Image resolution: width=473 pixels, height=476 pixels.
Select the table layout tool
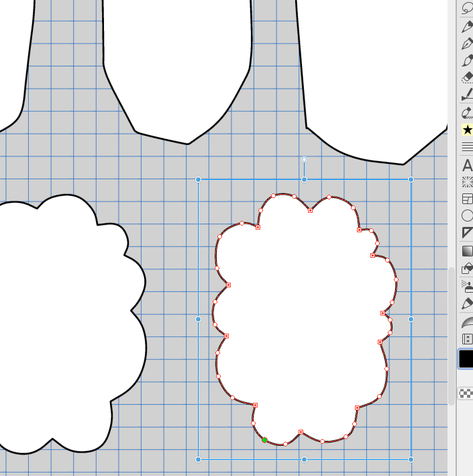(467, 199)
